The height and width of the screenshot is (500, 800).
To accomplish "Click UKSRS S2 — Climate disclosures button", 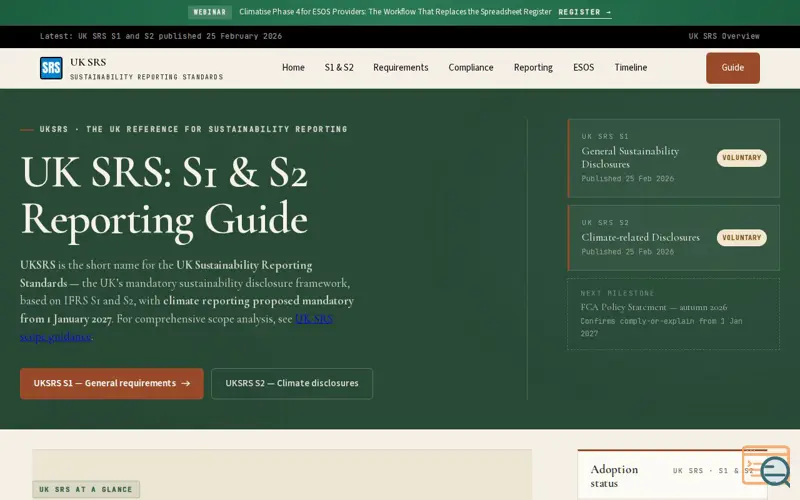I will coord(292,384).
